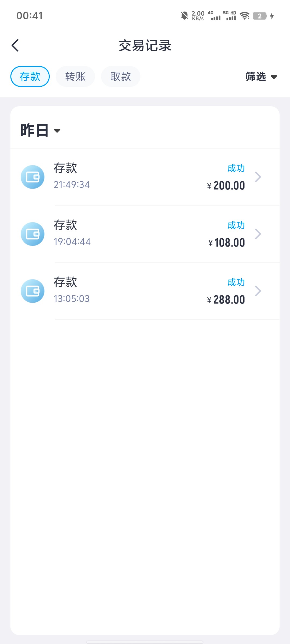
Task: Tap the battery indicator icon
Action: point(260,16)
